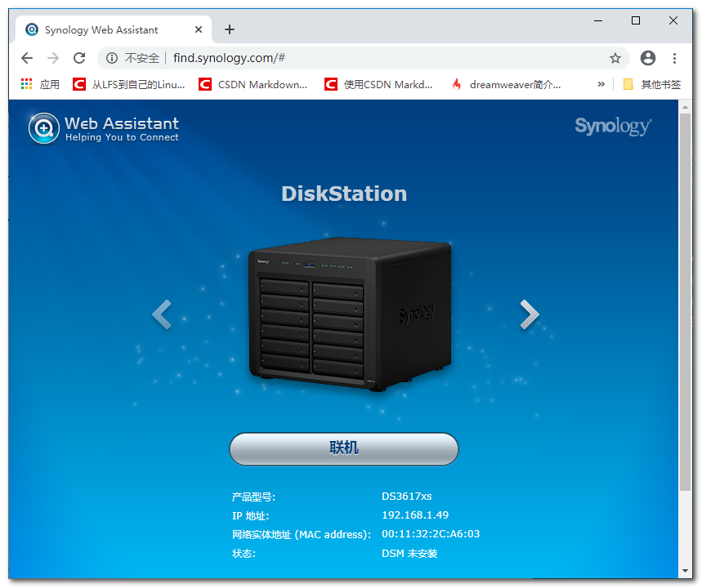702x588 pixels.
Task: Show previous device with the left chevron
Action: [162, 314]
